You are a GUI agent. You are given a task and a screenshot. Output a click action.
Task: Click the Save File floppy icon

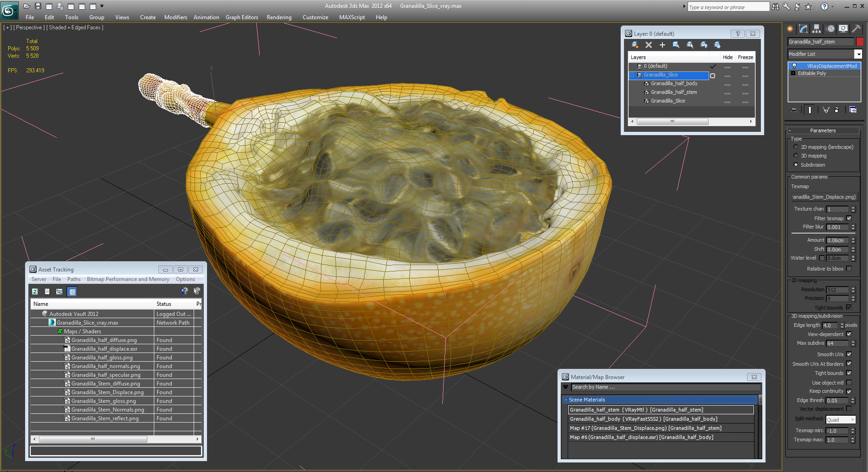[38, 6]
